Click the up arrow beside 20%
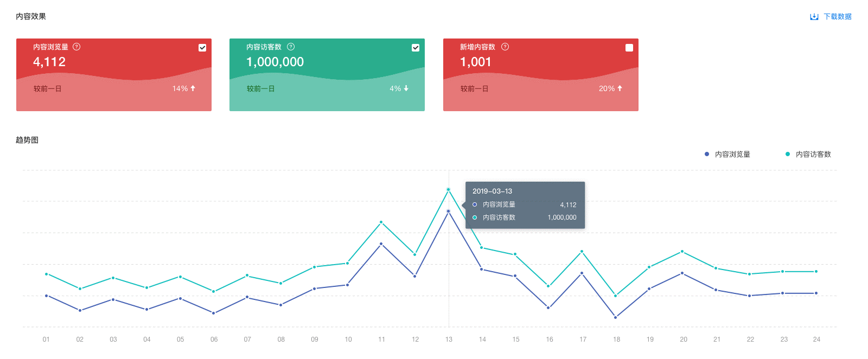The width and height of the screenshot is (868, 359). click(620, 88)
